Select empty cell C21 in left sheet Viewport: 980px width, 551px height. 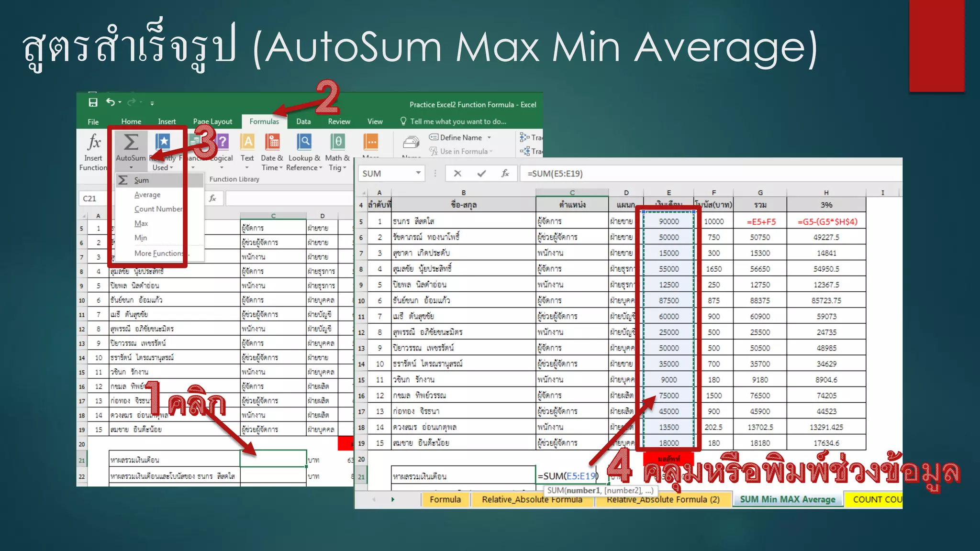tap(273, 458)
